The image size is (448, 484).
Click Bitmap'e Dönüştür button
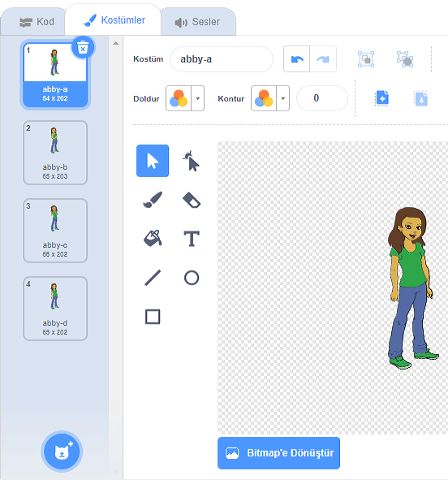[x=278, y=453]
